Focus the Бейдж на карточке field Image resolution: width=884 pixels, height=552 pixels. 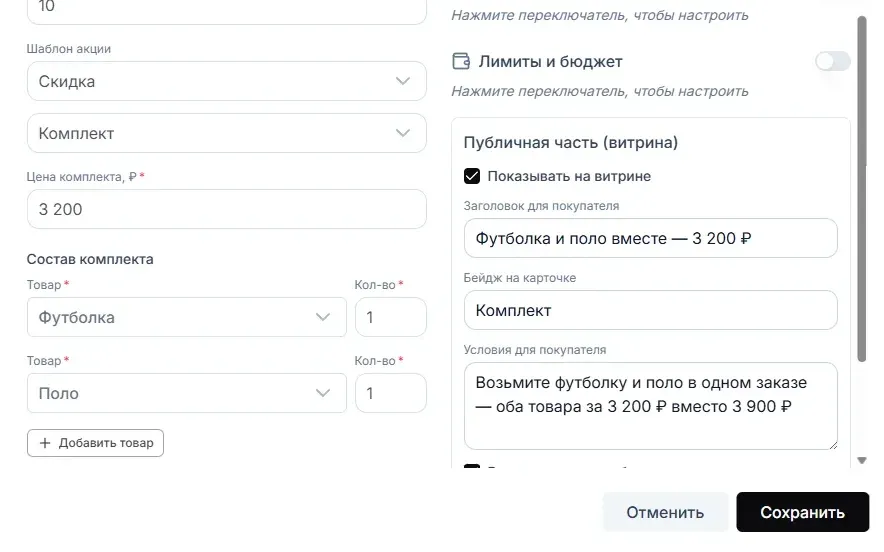(x=651, y=310)
